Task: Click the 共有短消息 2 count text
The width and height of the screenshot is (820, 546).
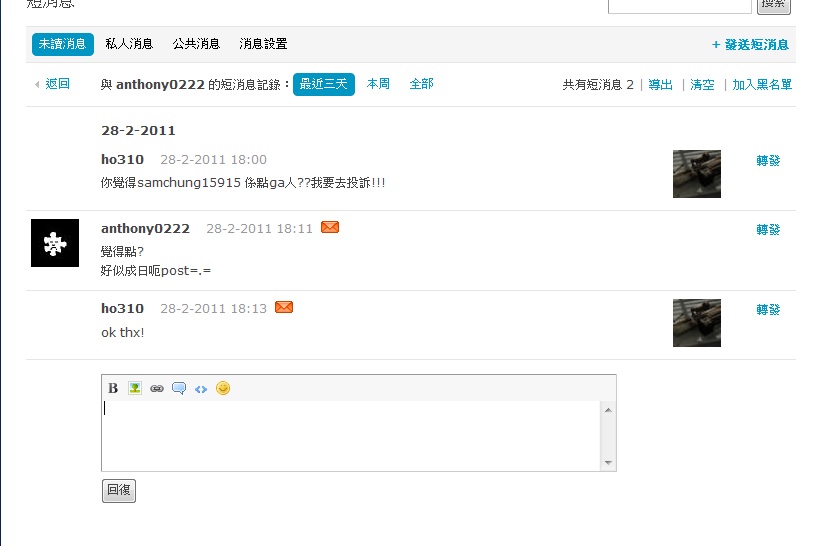Action: click(x=598, y=85)
